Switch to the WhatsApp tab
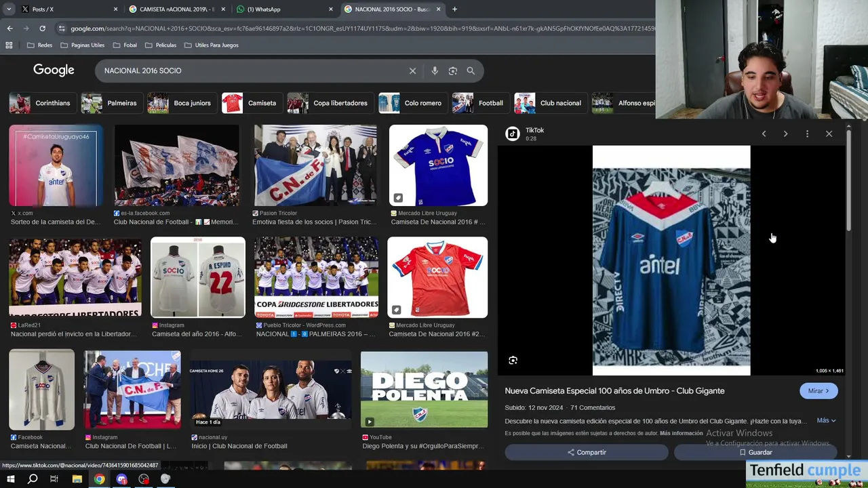 point(283,9)
